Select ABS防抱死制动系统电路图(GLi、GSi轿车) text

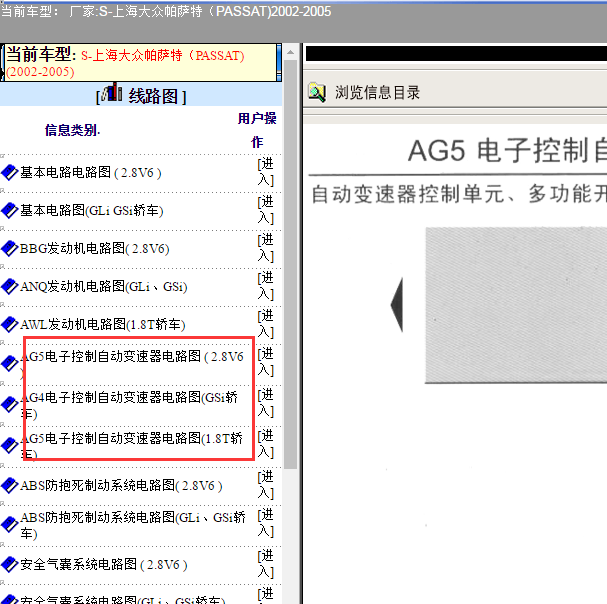click(133, 525)
